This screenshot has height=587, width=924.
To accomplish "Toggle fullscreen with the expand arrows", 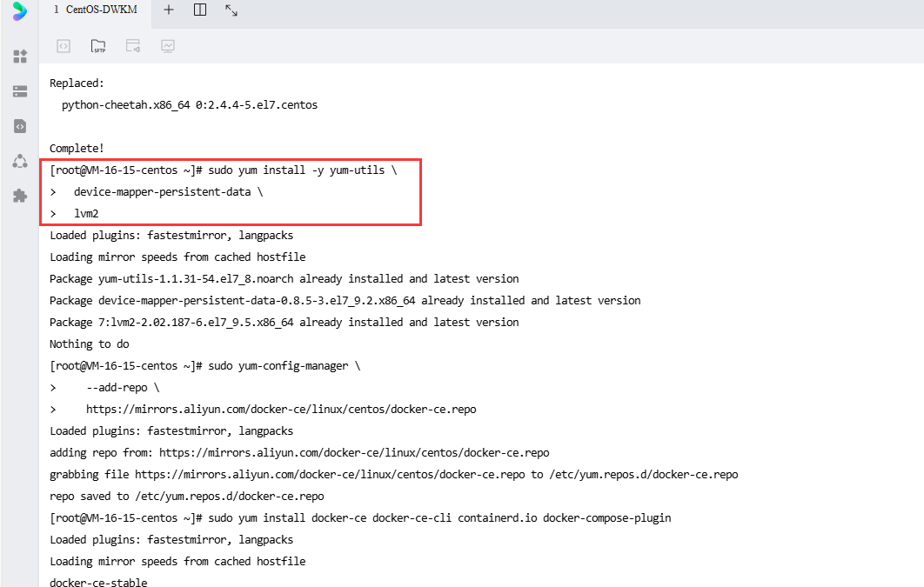I will coord(231,10).
